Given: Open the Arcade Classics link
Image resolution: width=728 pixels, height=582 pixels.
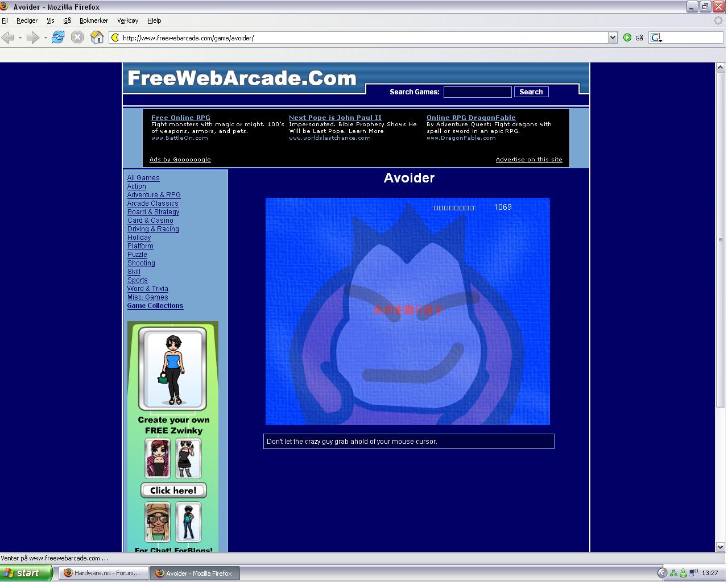Looking at the screenshot, I should (x=153, y=203).
